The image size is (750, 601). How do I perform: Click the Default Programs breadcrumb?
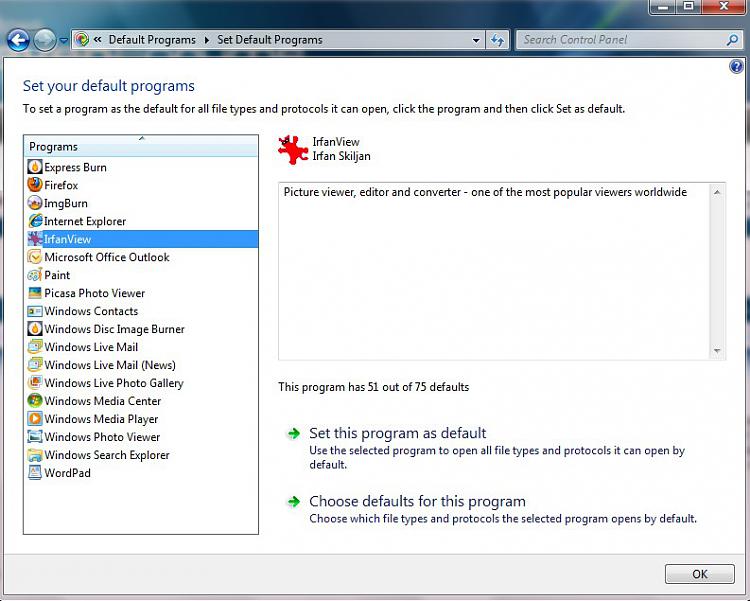[152, 40]
